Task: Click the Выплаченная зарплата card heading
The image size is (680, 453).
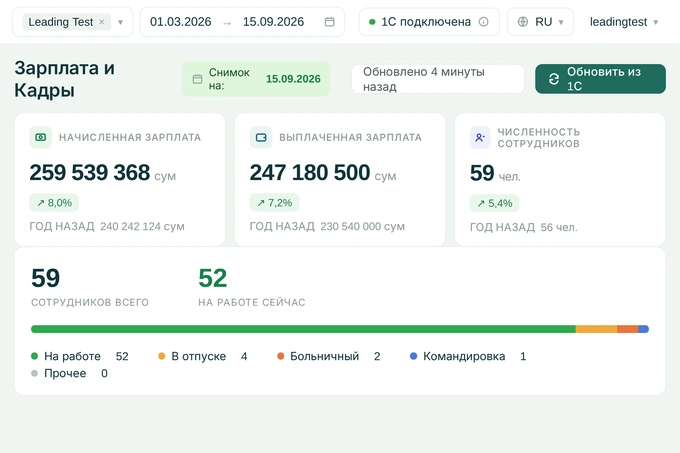Action: point(350,137)
